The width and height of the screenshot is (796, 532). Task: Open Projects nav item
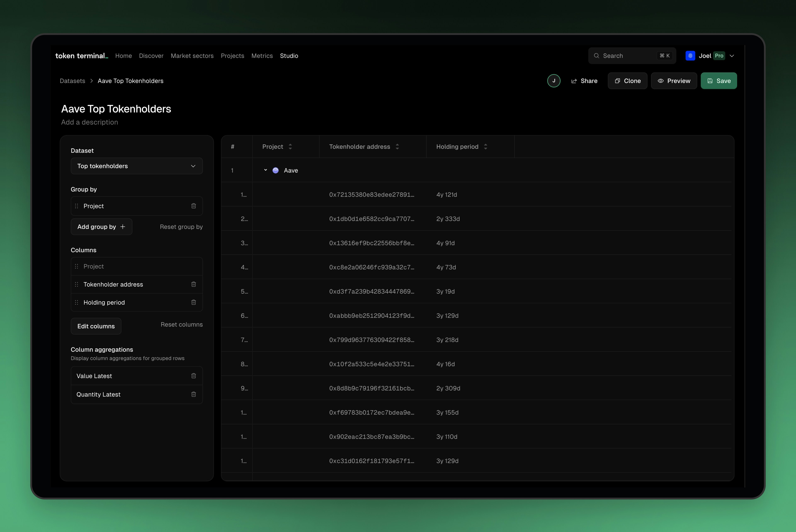tap(233, 56)
